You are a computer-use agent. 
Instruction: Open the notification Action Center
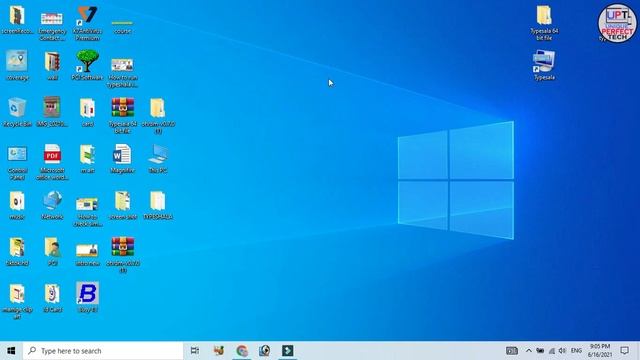(624, 351)
